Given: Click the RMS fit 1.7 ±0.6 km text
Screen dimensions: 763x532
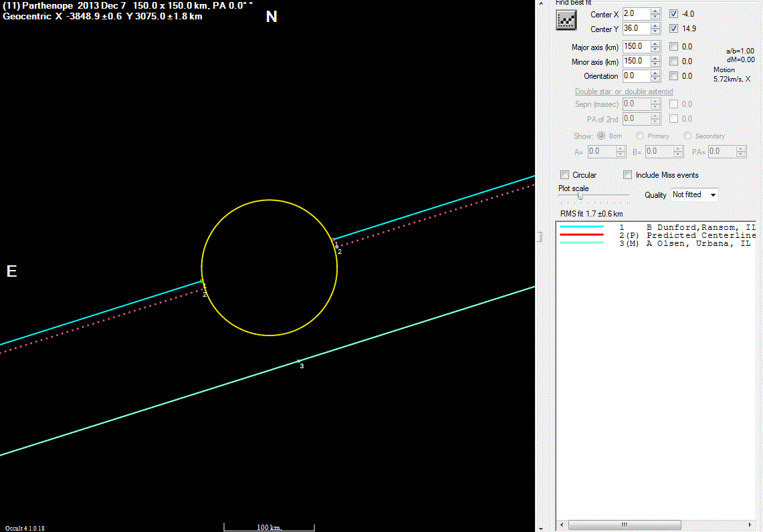Looking at the screenshot, I should click(x=591, y=213).
